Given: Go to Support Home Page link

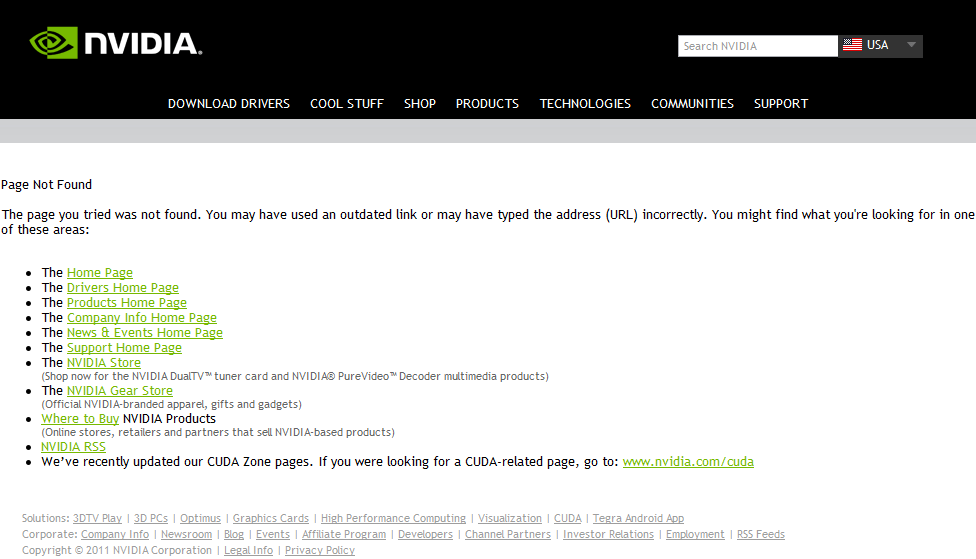Looking at the screenshot, I should pyautogui.click(x=124, y=347).
